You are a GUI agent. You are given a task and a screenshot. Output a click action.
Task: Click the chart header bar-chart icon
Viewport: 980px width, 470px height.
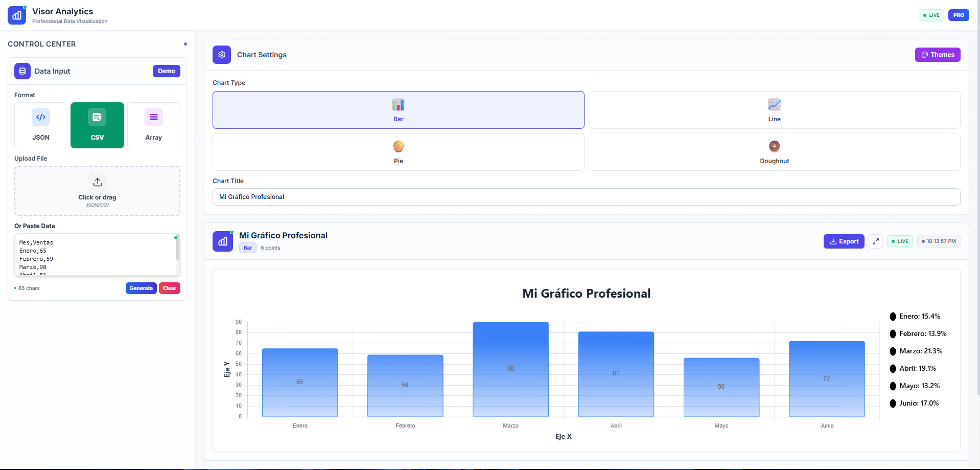(x=223, y=241)
